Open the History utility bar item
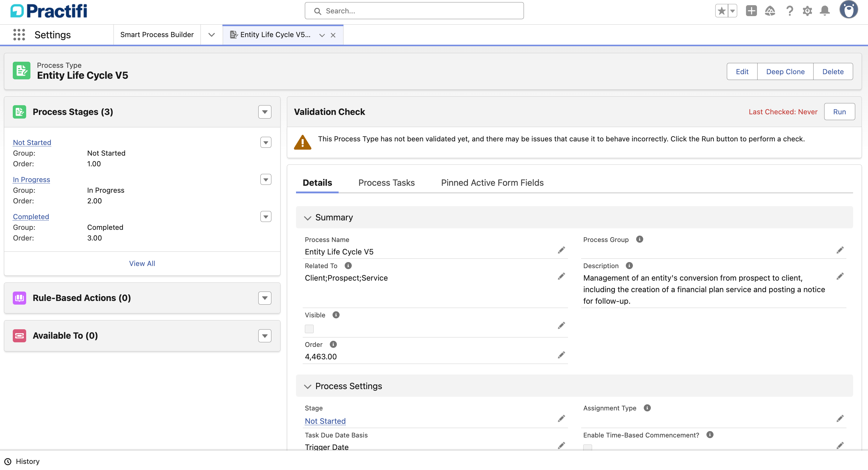 [22, 461]
